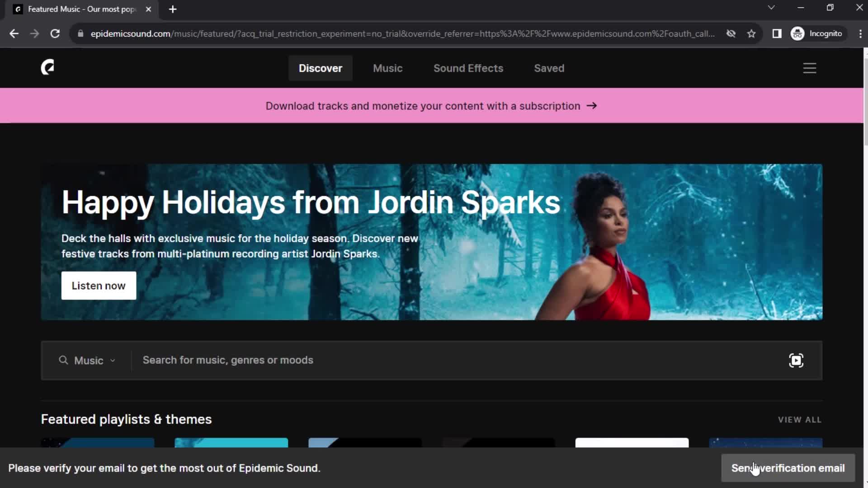Open the hamburger menu icon
Screen dimensions: 868x488
coord(809,68)
